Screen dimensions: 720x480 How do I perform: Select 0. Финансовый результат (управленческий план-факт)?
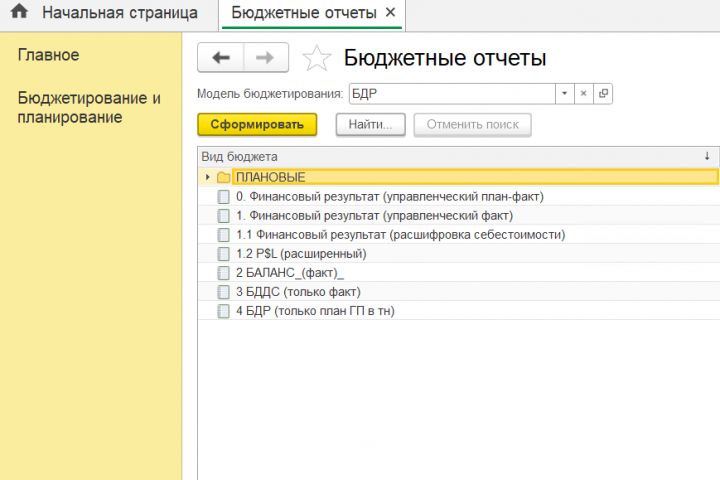459,197
